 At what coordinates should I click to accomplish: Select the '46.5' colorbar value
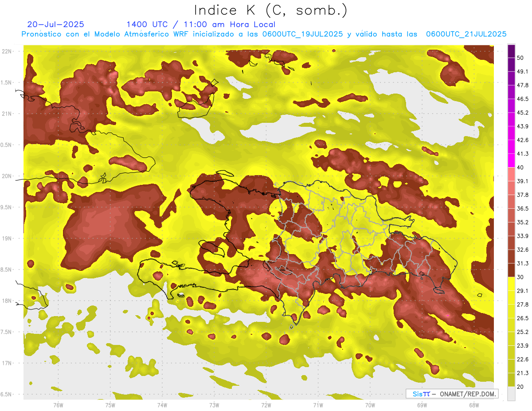523,99
